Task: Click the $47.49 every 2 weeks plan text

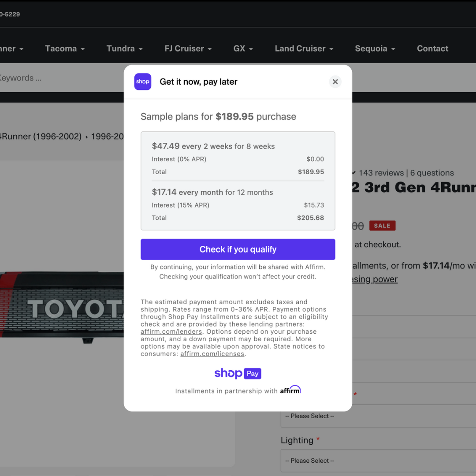Action: click(213, 146)
